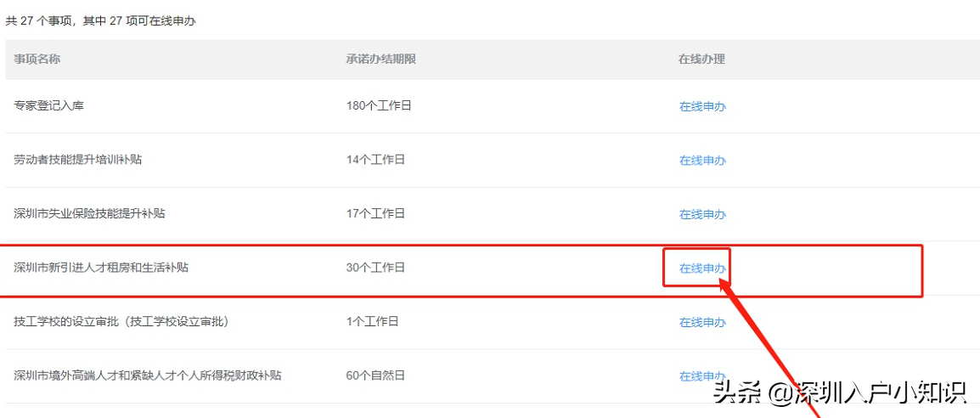Screen dimensions: 980x418
Task: Open 在线申办 for 劳动者技能提升培训补贴
Action: (x=702, y=161)
